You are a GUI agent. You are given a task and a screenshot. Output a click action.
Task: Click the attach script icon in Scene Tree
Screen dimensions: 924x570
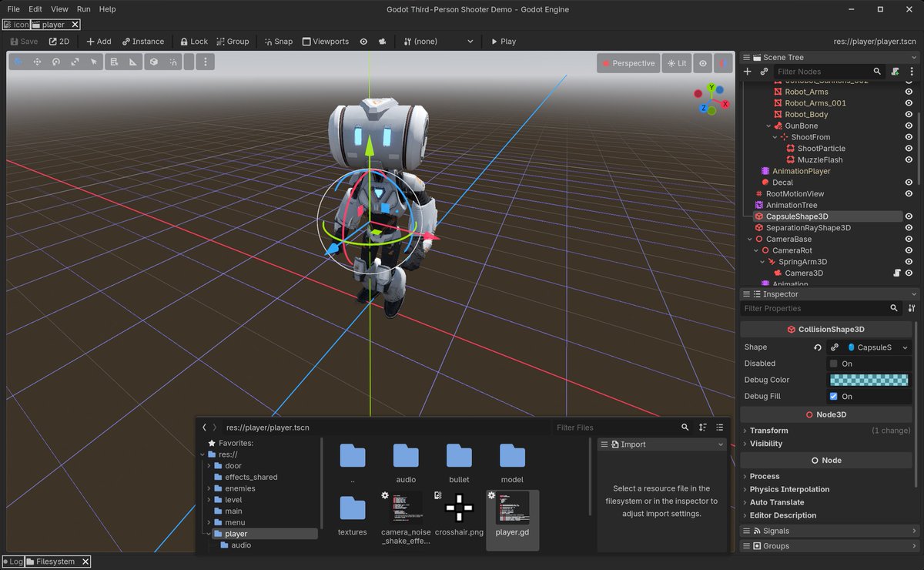click(x=895, y=72)
